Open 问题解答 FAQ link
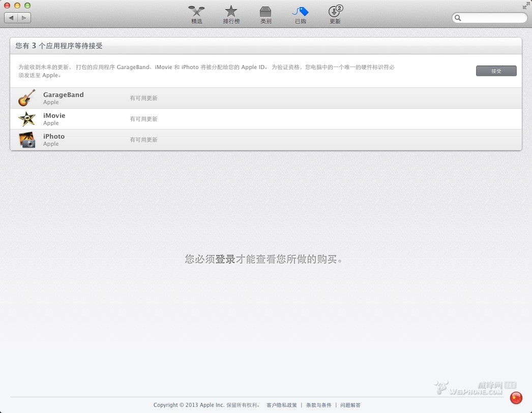Image resolution: width=532 pixels, height=413 pixels. pos(350,405)
